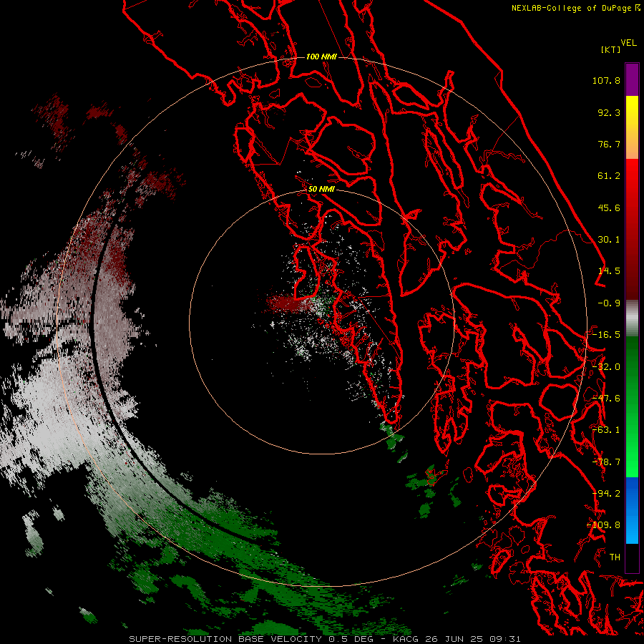This screenshot has width=644, height=644.
Task: Click the [KT] units label
Action: click(x=611, y=49)
